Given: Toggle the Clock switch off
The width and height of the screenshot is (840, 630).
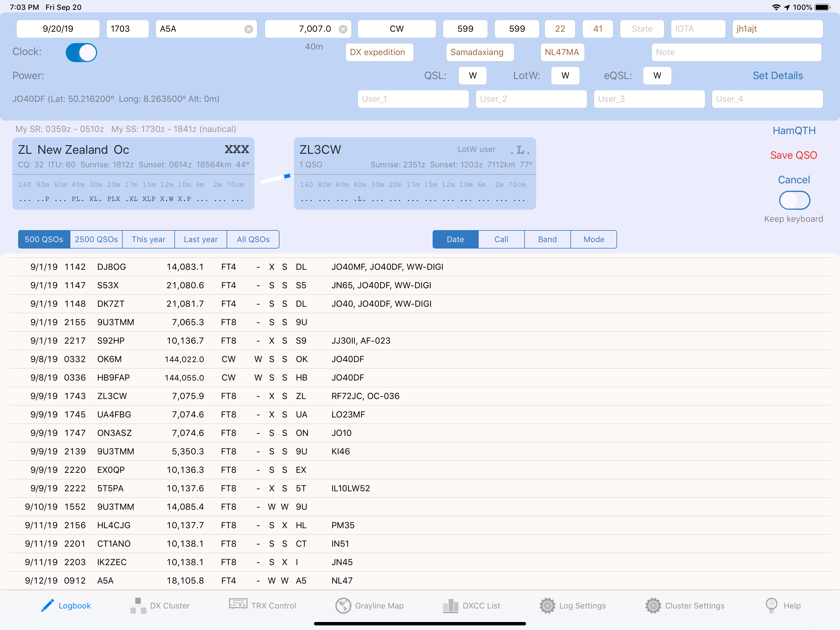Looking at the screenshot, I should 81,52.
